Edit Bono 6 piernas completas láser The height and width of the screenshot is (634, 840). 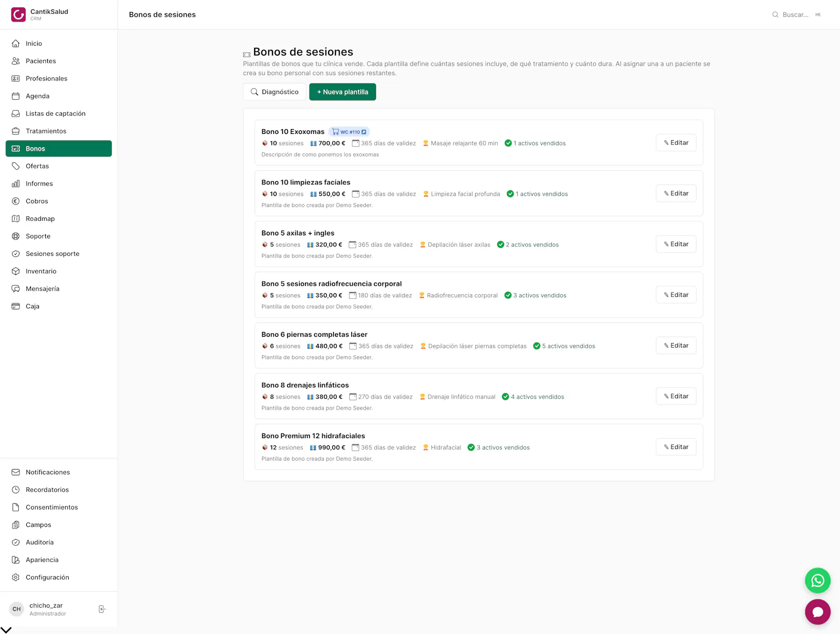tap(676, 346)
